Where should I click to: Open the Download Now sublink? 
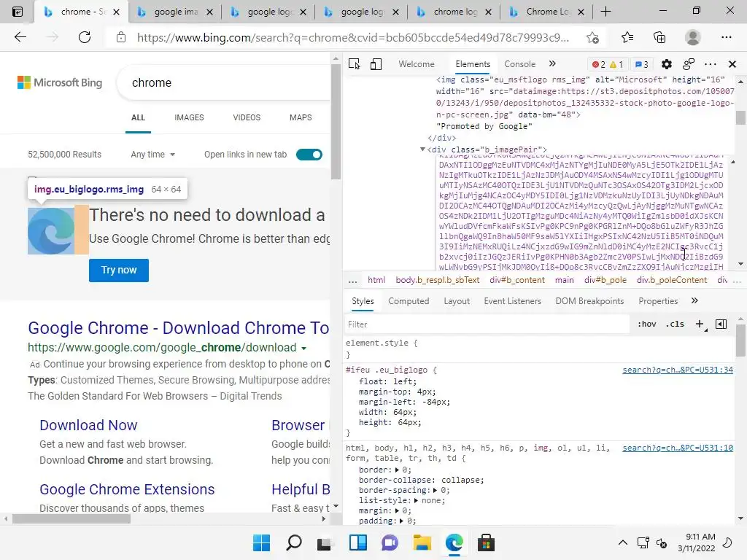[x=88, y=425]
